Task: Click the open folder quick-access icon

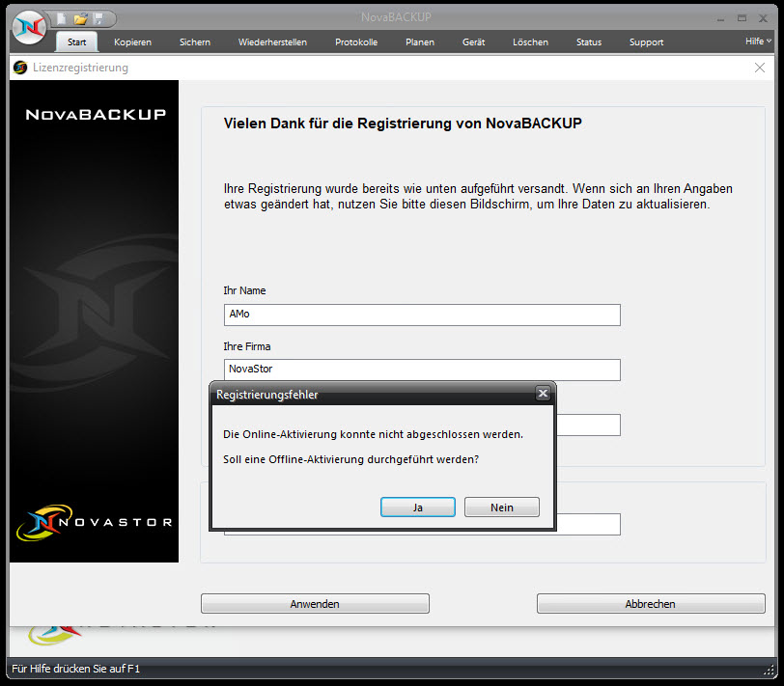Action: pyautogui.click(x=80, y=19)
